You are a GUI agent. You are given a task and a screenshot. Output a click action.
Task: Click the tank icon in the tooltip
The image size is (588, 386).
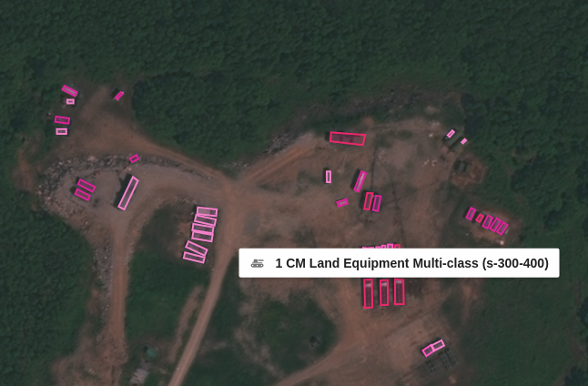coord(258,263)
